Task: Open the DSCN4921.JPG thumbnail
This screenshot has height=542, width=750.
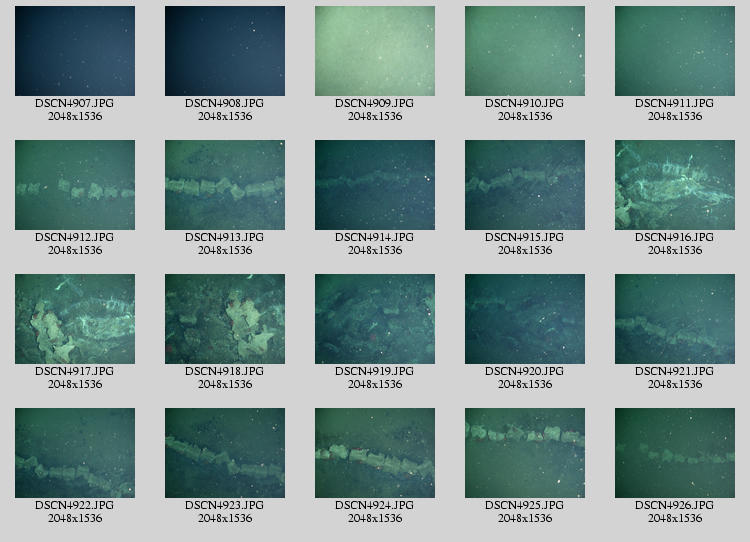Action: (675, 319)
